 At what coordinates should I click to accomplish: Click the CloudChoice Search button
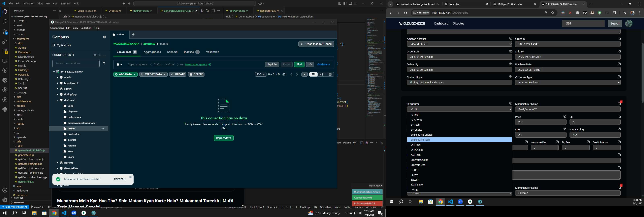(x=615, y=24)
